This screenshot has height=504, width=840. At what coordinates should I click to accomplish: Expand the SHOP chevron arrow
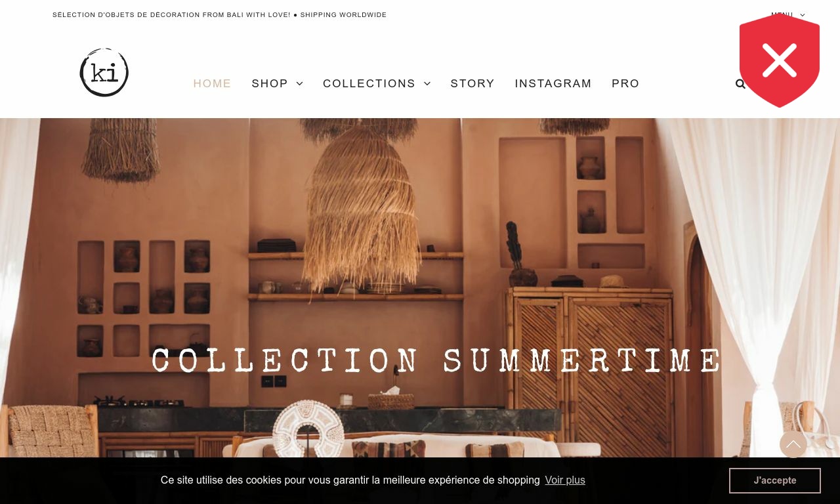pos(300,83)
